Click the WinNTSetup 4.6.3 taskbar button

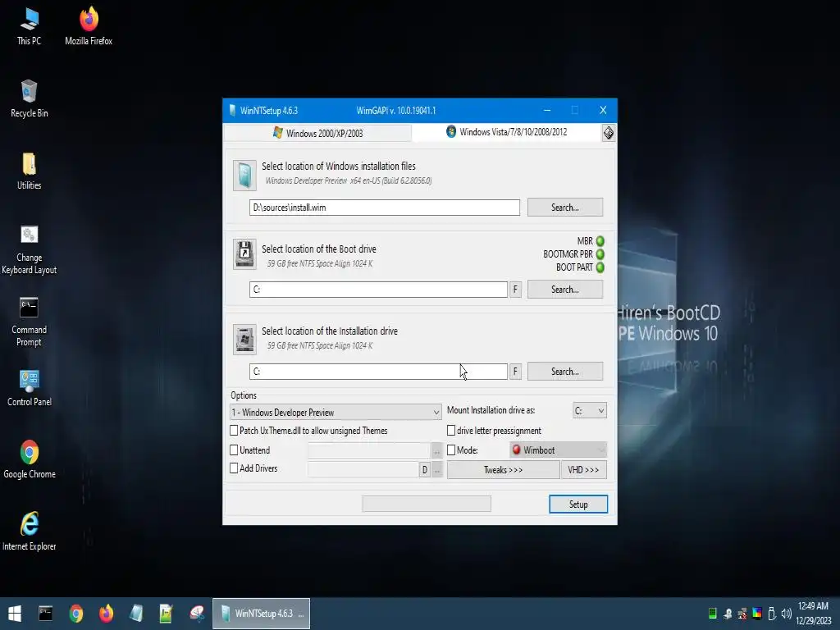(x=262, y=614)
